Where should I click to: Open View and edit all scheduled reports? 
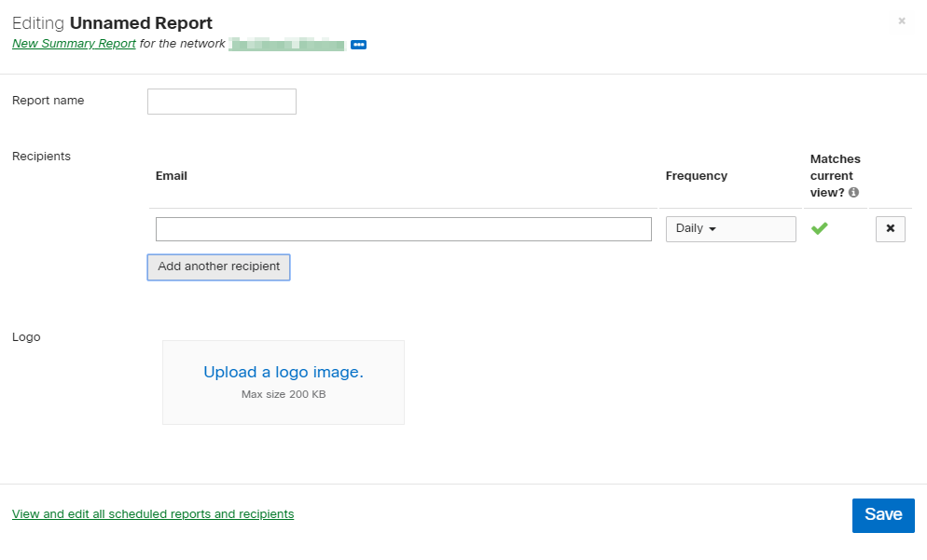tap(153, 514)
